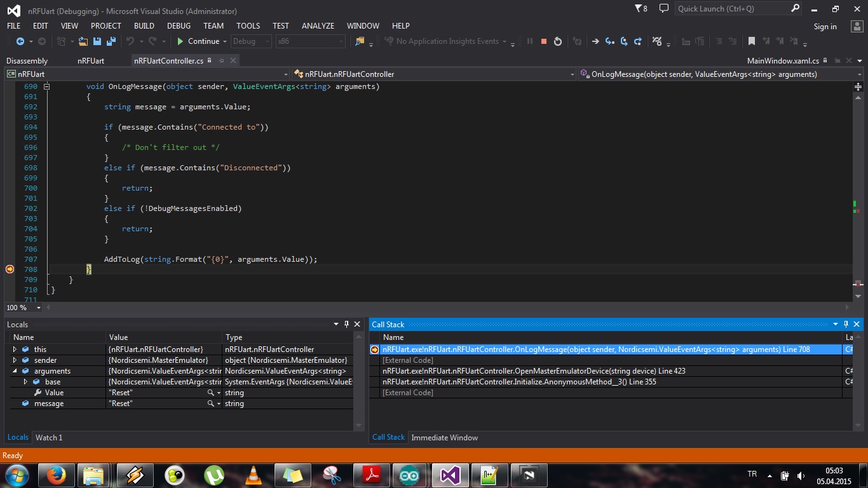The image size is (868, 488).
Task: Close the nRFUartController.cs tab
Action: click(233, 60)
